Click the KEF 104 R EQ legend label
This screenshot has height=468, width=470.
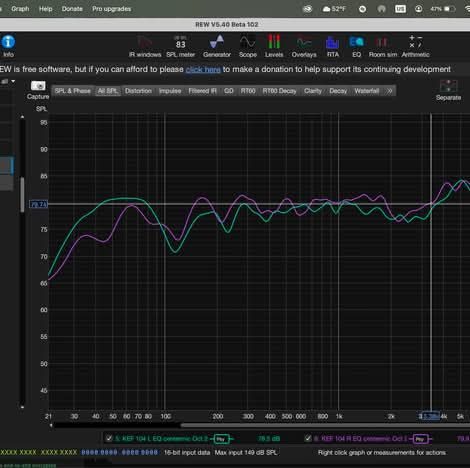point(361,439)
